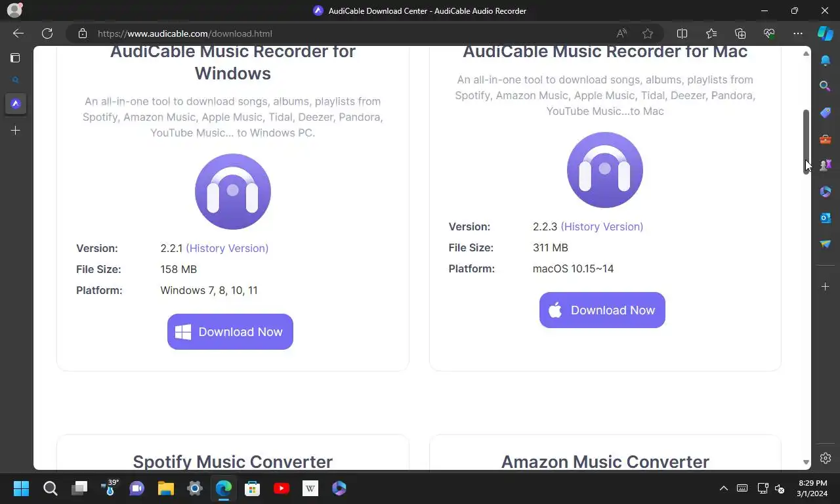Click AudiCable Mac headphone logo
Screen dimensions: 840x504
coord(605,170)
